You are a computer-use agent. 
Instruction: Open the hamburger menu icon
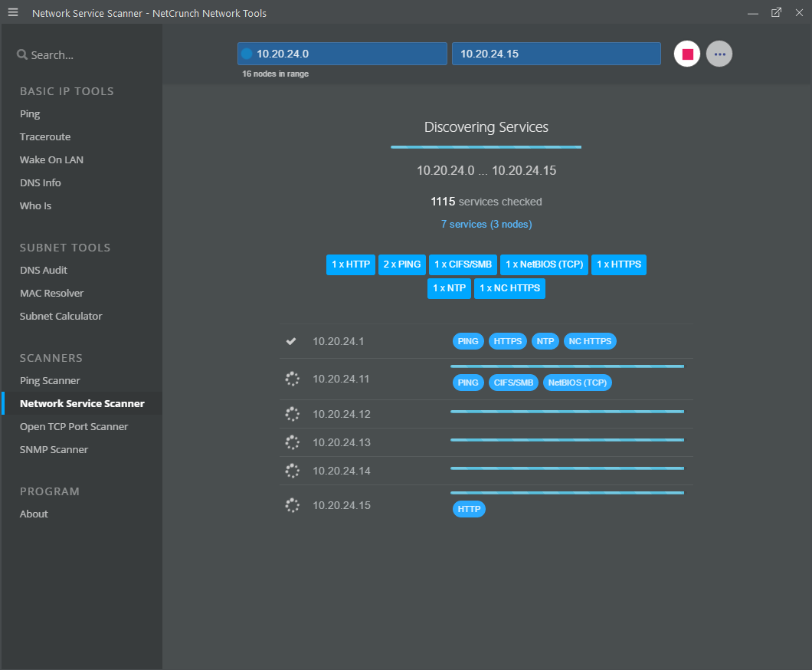(x=13, y=12)
